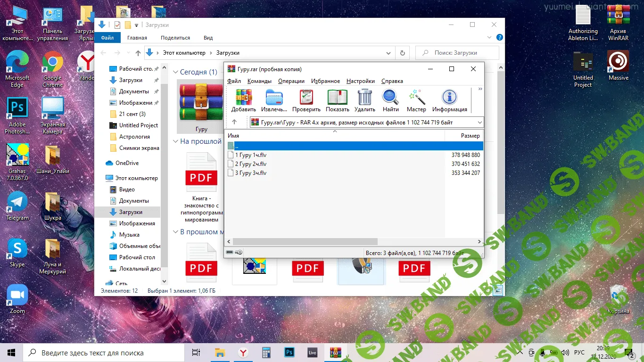Image resolution: width=644 pixels, height=362 pixels.
Task: Expand the WinRAR archive path dropdown
Action: pyautogui.click(x=479, y=123)
